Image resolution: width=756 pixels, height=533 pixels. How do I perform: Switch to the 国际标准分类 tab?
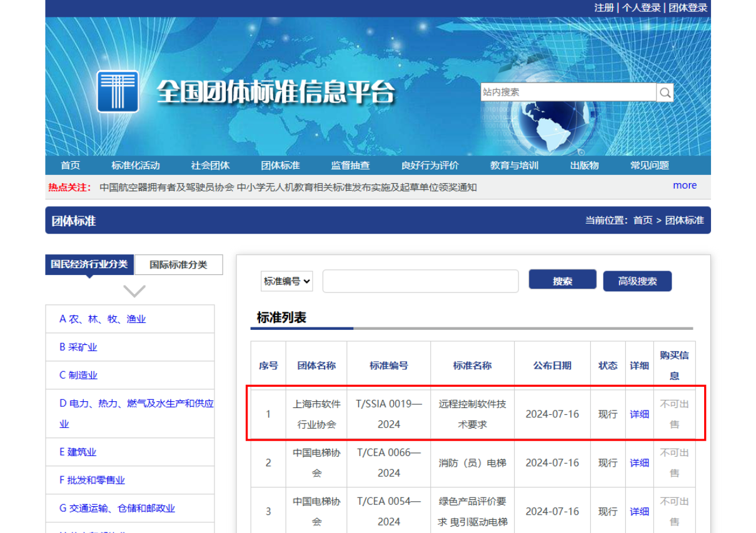pos(178,264)
